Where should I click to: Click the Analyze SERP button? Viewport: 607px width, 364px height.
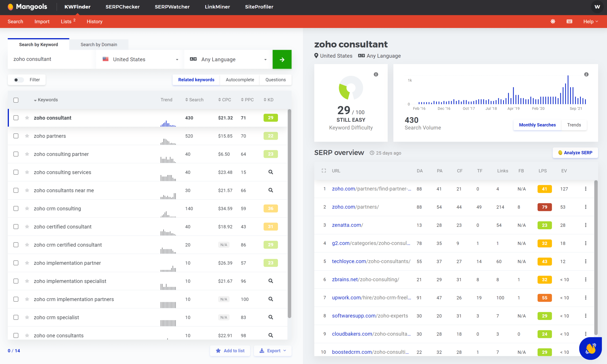coord(575,153)
